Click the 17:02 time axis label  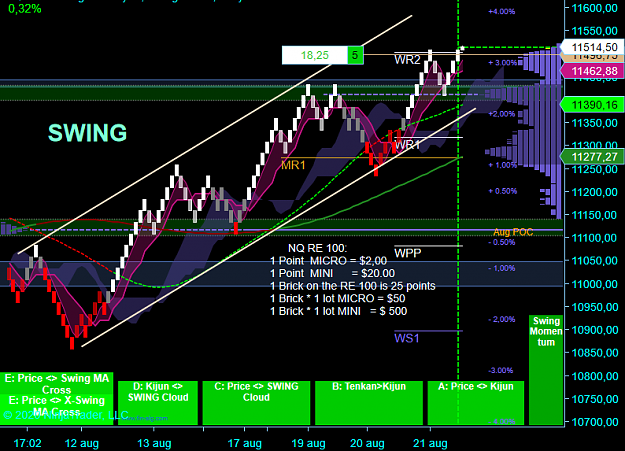(x=28, y=443)
